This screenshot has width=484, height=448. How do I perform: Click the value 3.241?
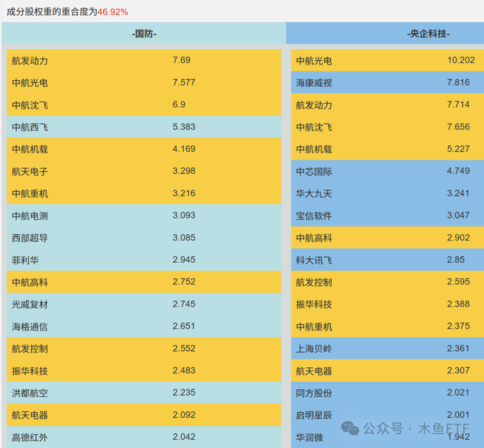click(458, 193)
